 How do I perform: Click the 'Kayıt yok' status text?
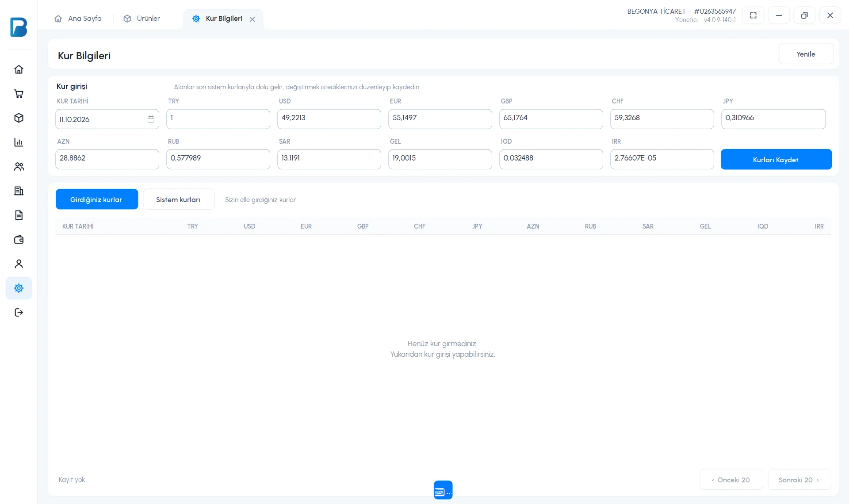click(72, 480)
